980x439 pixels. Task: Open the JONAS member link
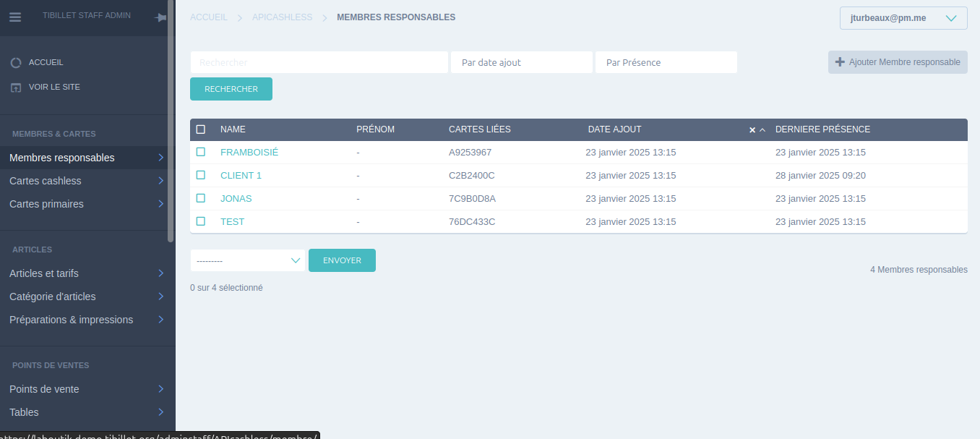pyautogui.click(x=236, y=199)
